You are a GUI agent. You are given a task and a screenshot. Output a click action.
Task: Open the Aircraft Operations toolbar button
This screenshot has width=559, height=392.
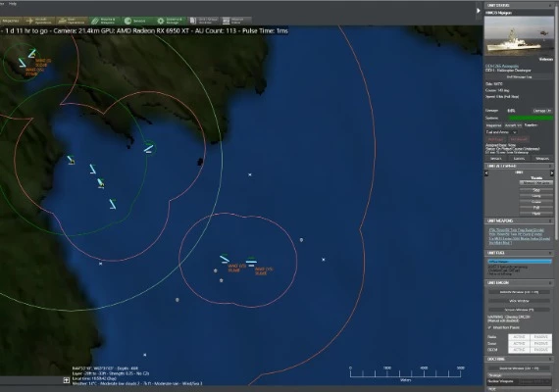click(39, 21)
